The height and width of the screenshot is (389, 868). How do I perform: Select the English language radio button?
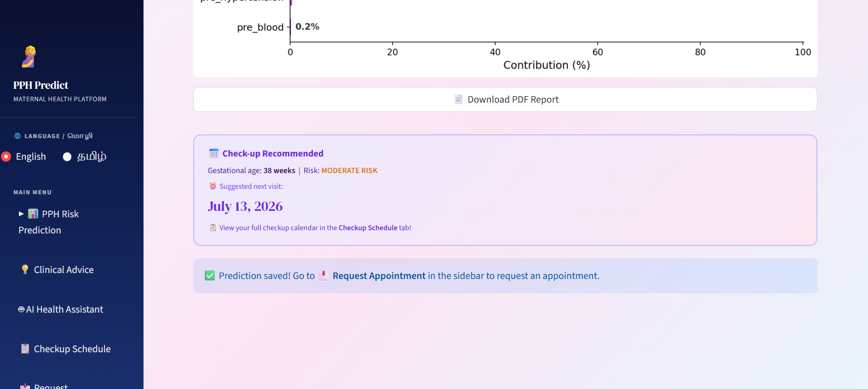click(6, 157)
